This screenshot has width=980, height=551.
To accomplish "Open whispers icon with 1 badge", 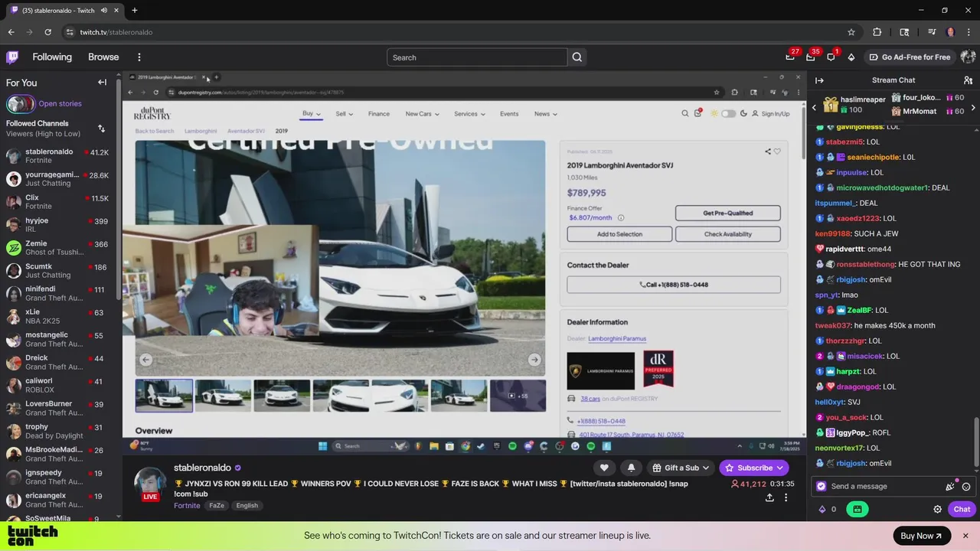I will pos(831,57).
